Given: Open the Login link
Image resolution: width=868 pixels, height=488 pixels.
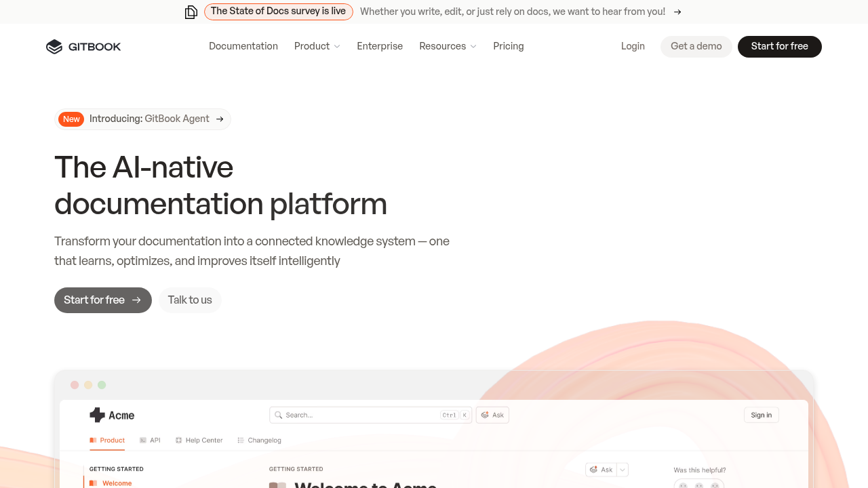Looking at the screenshot, I should click(x=633, y=46).
